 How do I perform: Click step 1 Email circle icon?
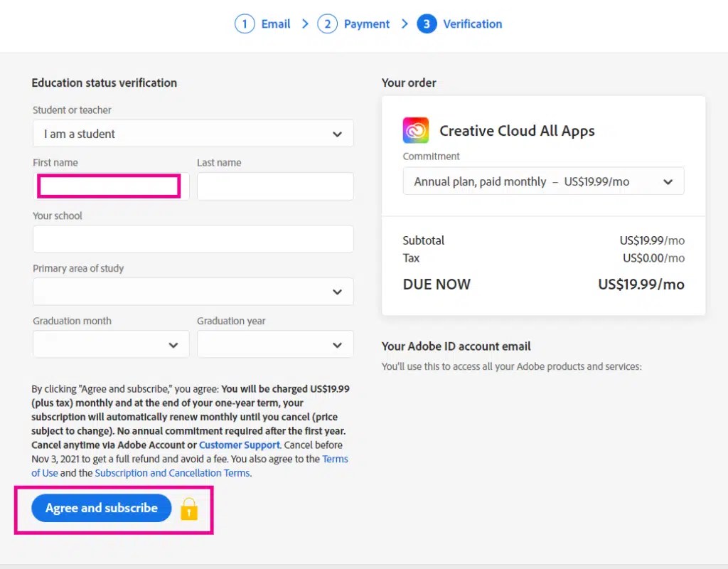coord(245,23)
